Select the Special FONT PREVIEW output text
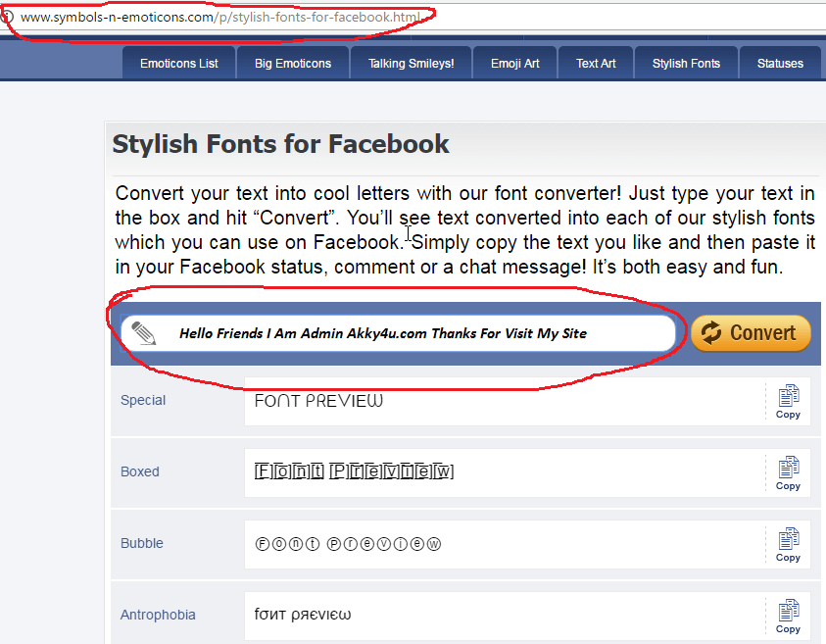This screenshot has height=644, width=826. 318,401
